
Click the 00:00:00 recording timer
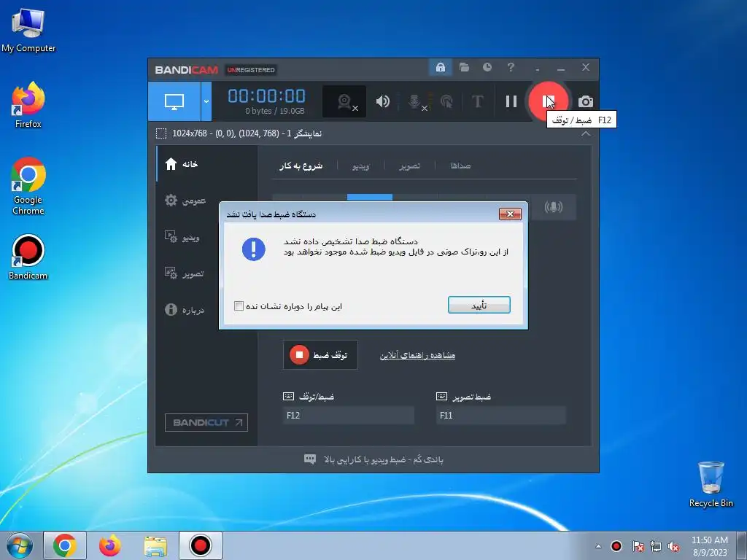pos(266,96)
